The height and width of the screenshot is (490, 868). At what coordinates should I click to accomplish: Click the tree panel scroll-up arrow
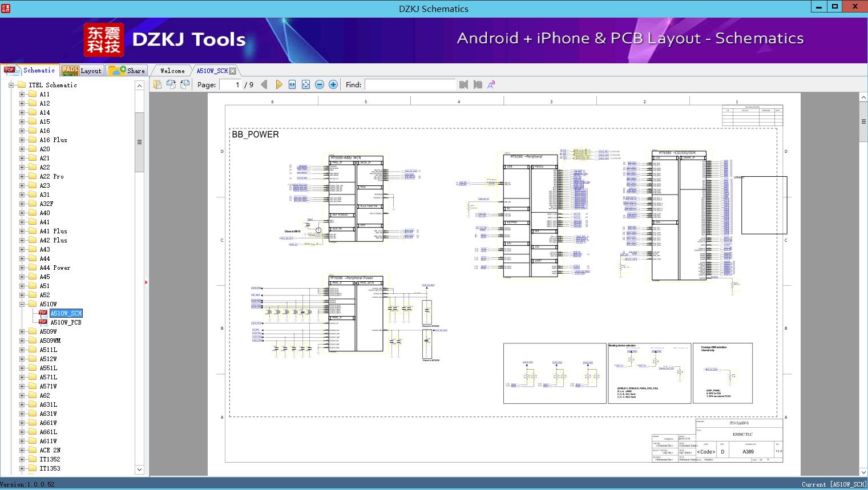(139, 86)
